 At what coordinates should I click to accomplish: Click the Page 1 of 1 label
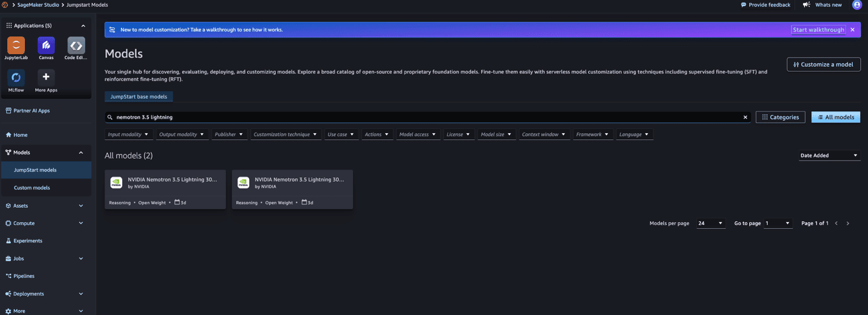(x=815, y=224)
